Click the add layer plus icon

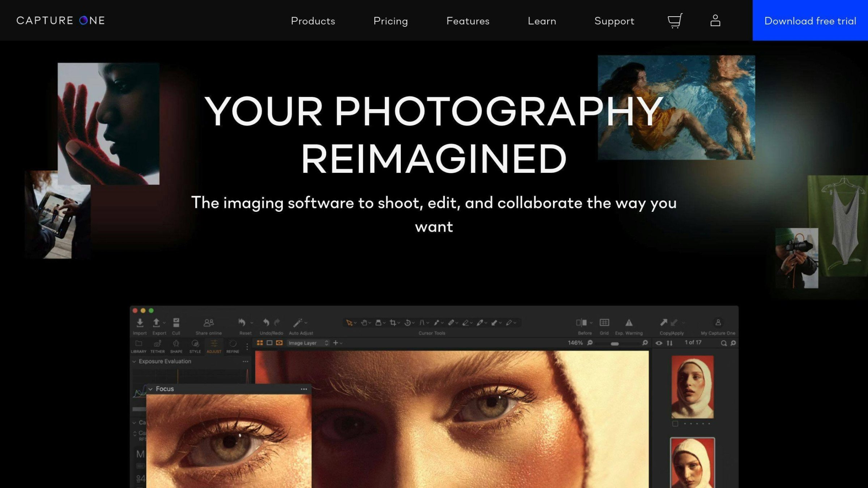[x=336, y=343]
